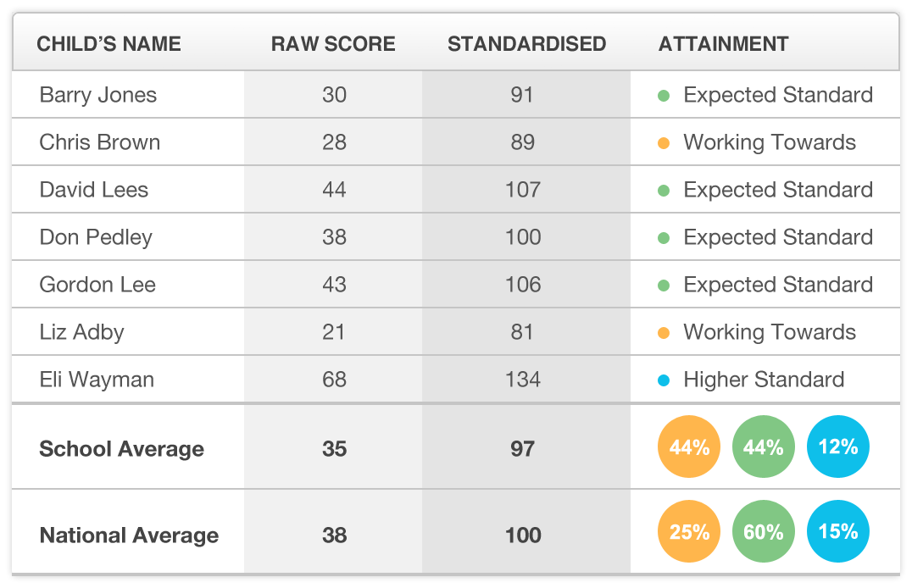Select Eli Wayman's standardised score 134

pyautogui.click(x=522, y=380)
